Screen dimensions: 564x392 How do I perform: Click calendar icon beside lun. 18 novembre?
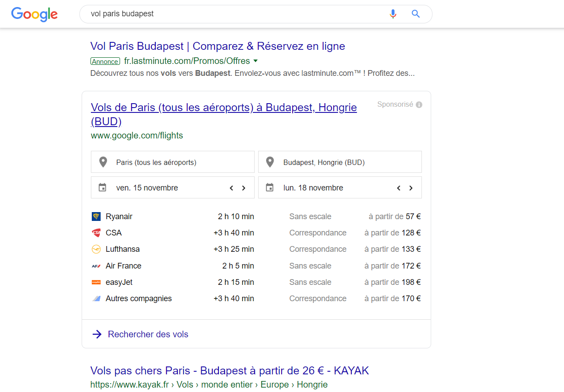pos(270,187)
